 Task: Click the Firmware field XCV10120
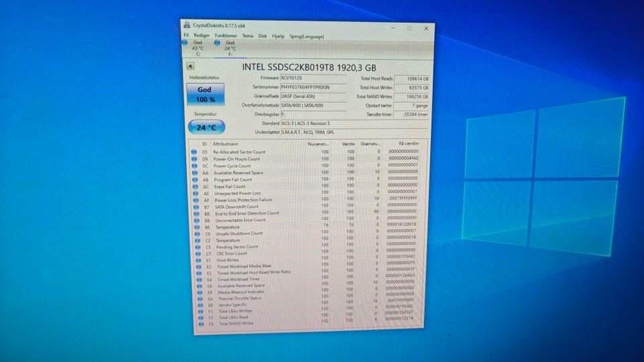click(x=313, y=78)
